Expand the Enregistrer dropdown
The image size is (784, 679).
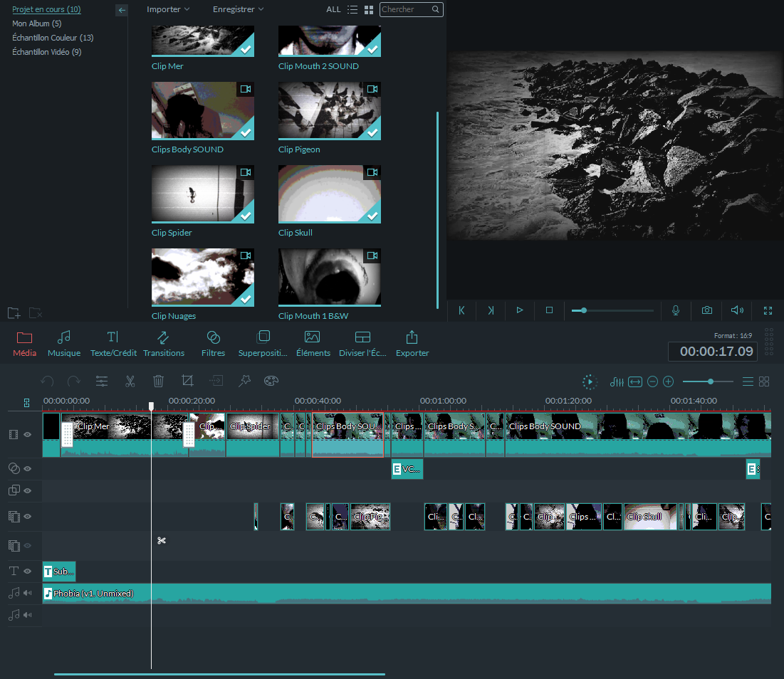[x=238, y=9]
